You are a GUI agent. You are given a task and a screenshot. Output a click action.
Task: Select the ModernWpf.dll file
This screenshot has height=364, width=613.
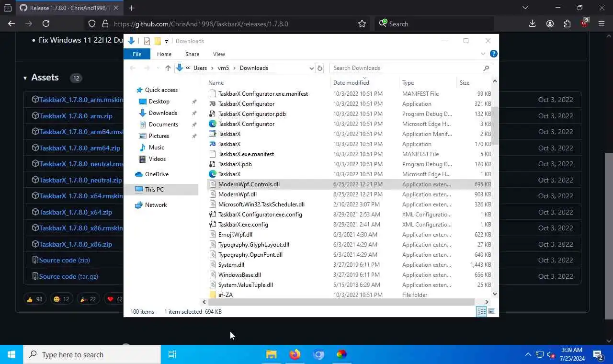click(237, 194)
